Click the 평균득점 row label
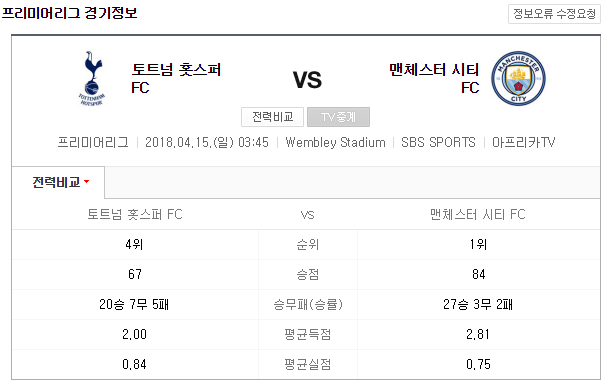 [308, 335]
